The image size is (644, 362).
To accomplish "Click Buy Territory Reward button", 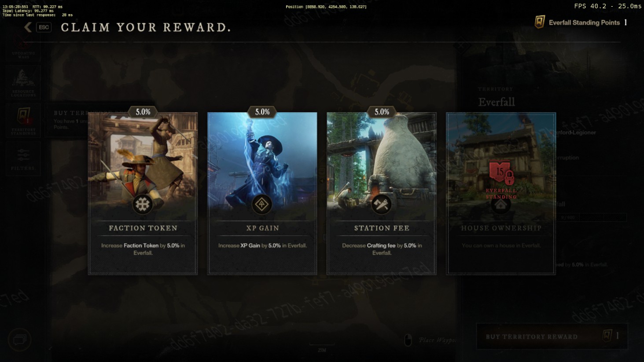I will click(552, 336).
